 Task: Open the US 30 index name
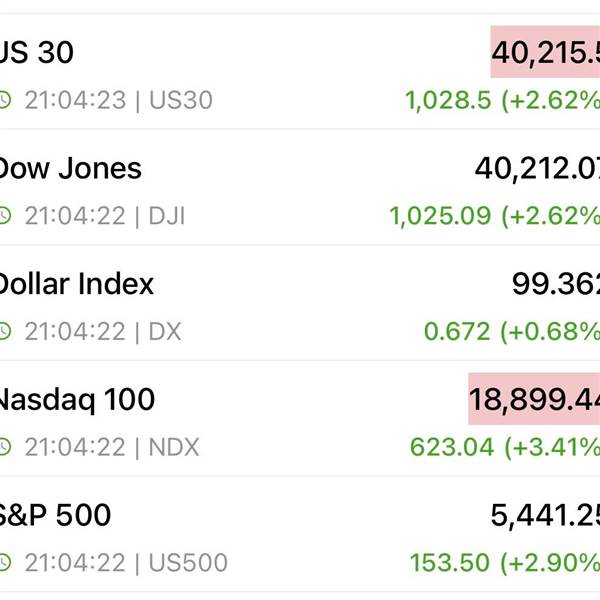36,52
